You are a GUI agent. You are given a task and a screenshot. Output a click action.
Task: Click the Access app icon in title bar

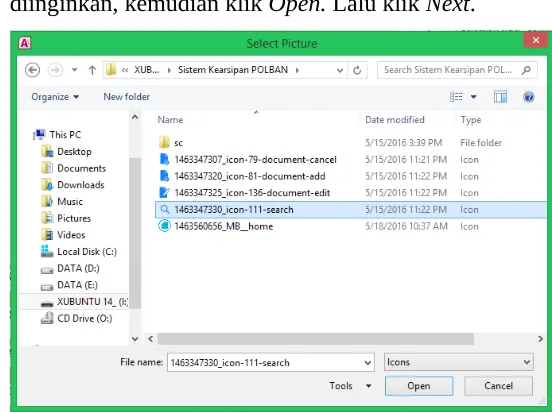pos(25,43)
